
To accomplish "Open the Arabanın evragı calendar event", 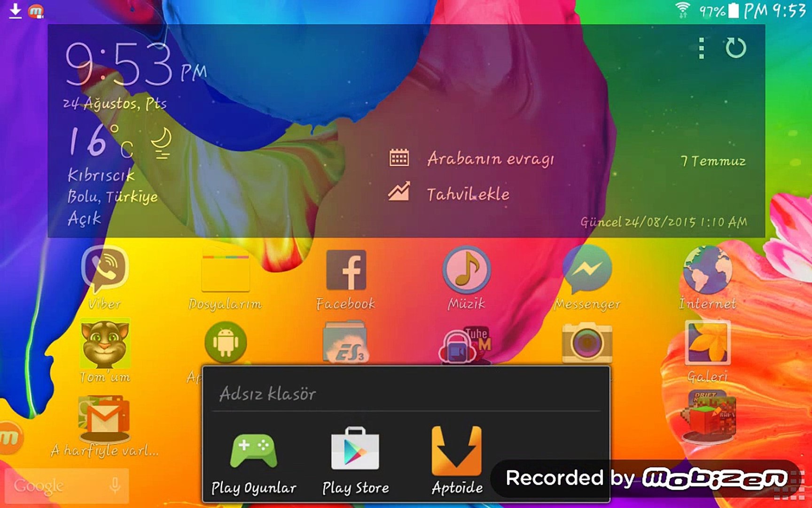I will 491,159.
